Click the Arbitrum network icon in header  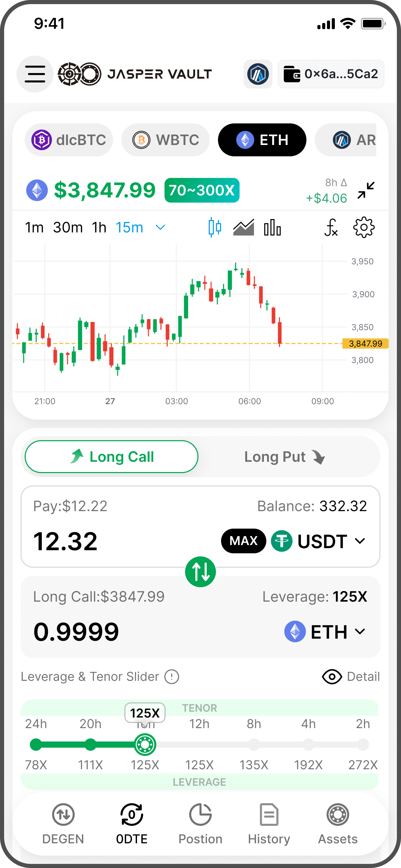258,74
